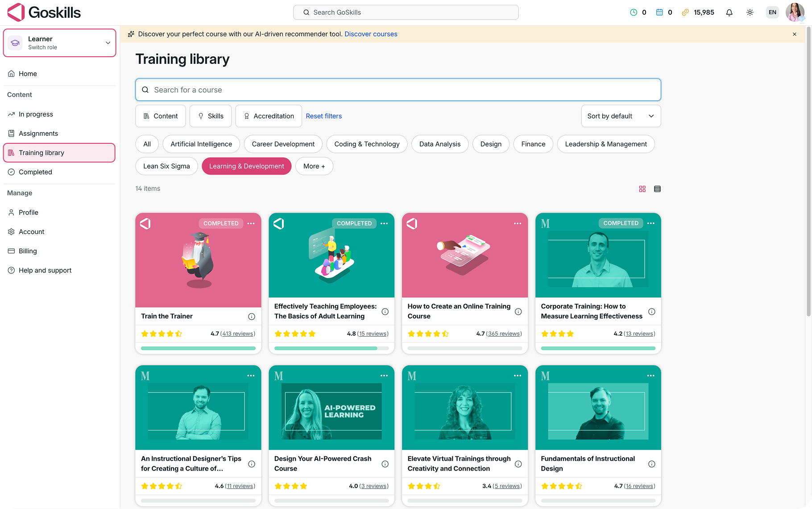The image size is (812, 509).
Task: Click Train the Trainer progress bar
Action: (198, 348)
